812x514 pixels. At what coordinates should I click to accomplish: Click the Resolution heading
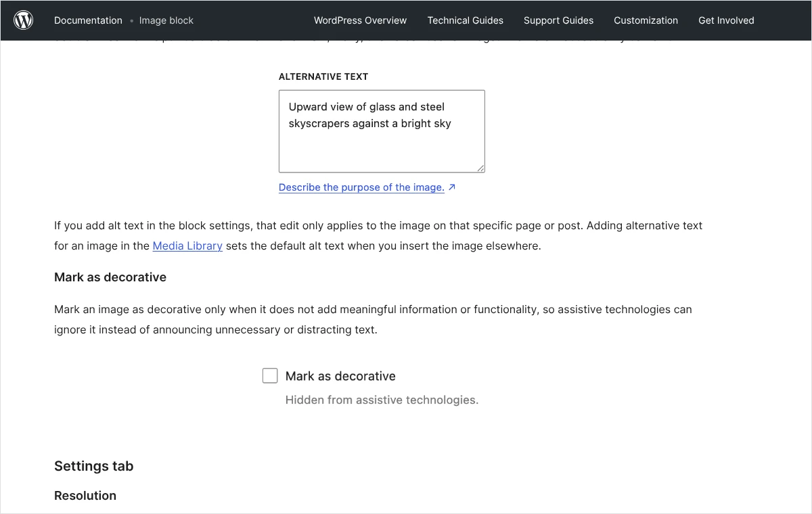click(x=85, y=496)
